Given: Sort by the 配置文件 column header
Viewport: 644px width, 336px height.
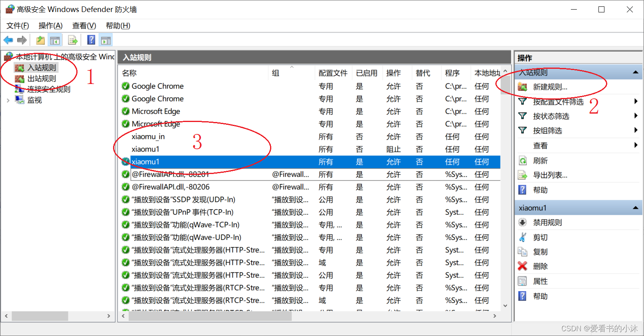Looking at the screenshot, I should pos(334,73).
